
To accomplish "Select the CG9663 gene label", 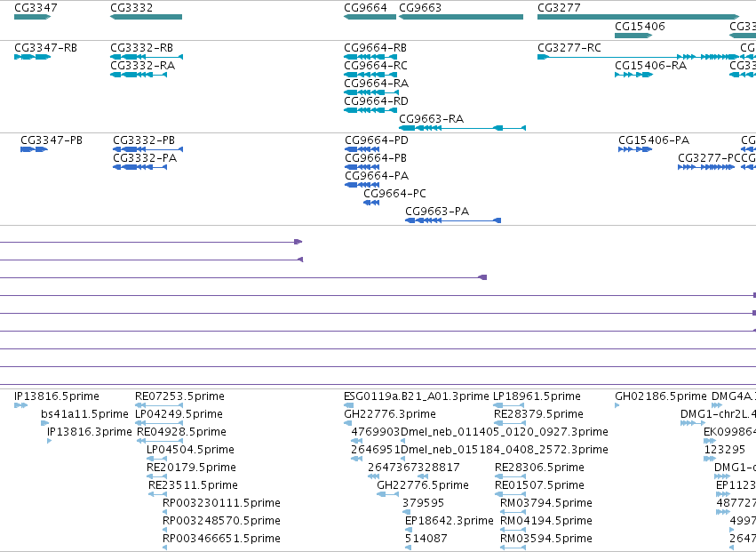I will pos(420,8).
